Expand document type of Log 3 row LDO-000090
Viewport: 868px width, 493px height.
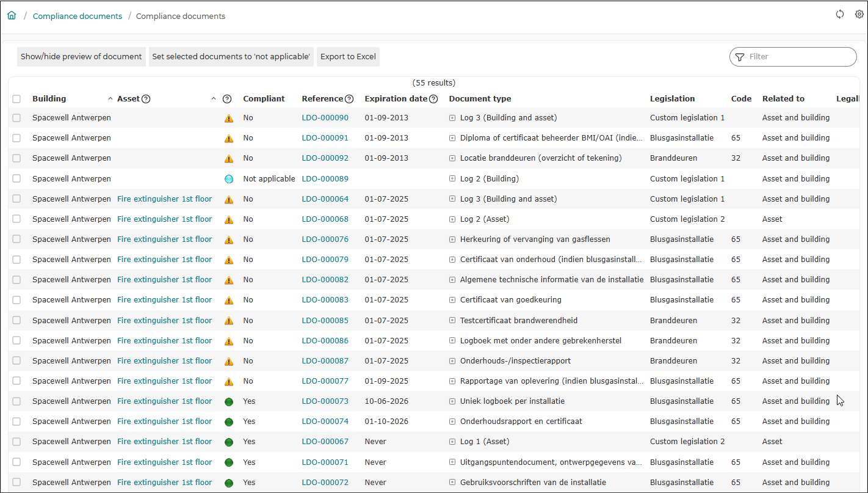pos(452,118)
